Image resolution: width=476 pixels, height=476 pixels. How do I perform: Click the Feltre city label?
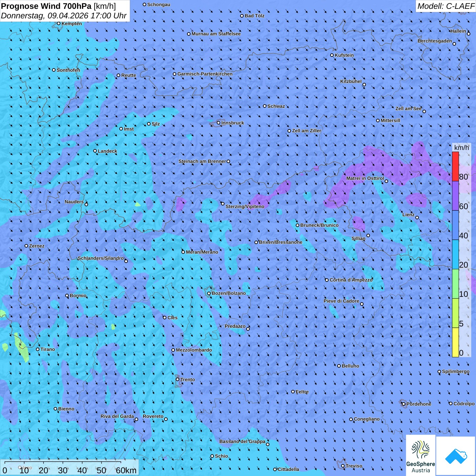pyautogui.click(x=302, y=392)
